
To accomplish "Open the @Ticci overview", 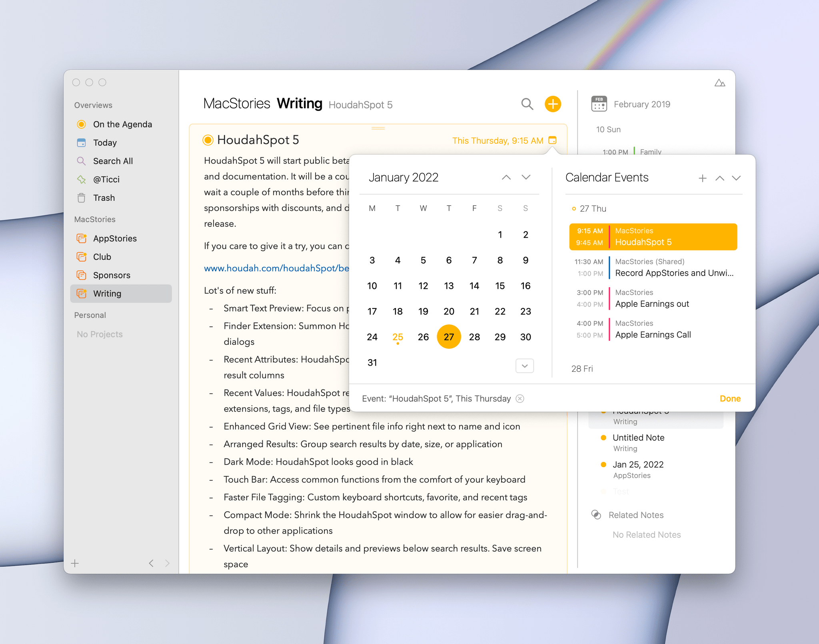I will coord(121,179).
